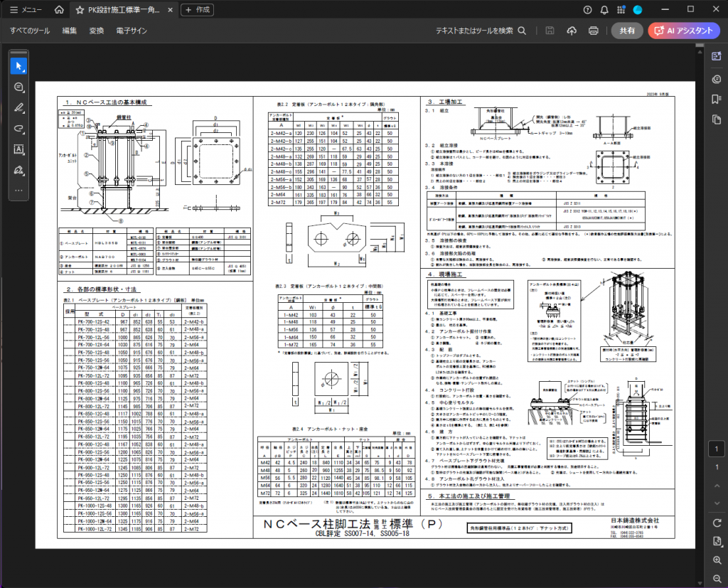Open the Help question mark icon
The height and width of the screenshot is (588, 728).
pos(587,10)
